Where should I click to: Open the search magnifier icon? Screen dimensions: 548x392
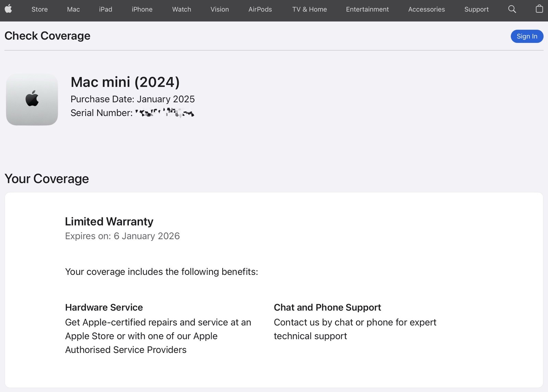click(x=512, y=9)
